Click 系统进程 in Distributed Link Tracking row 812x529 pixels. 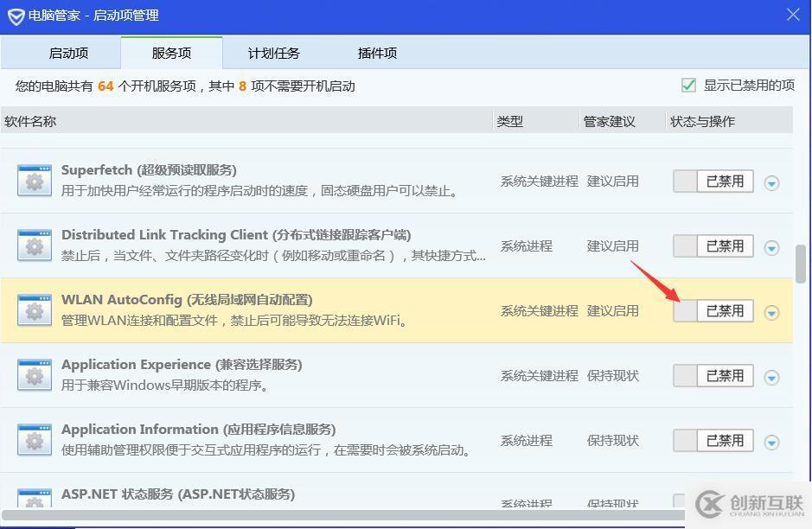click(526, 245)
